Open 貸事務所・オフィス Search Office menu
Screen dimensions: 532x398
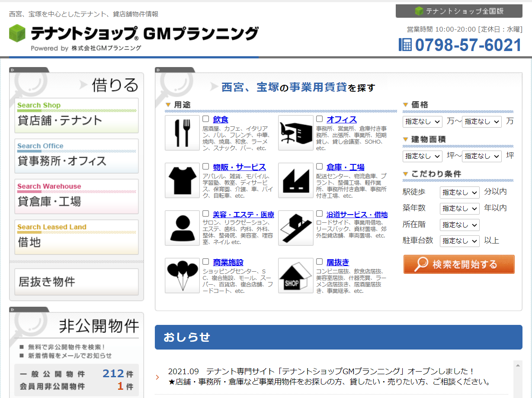77,156
